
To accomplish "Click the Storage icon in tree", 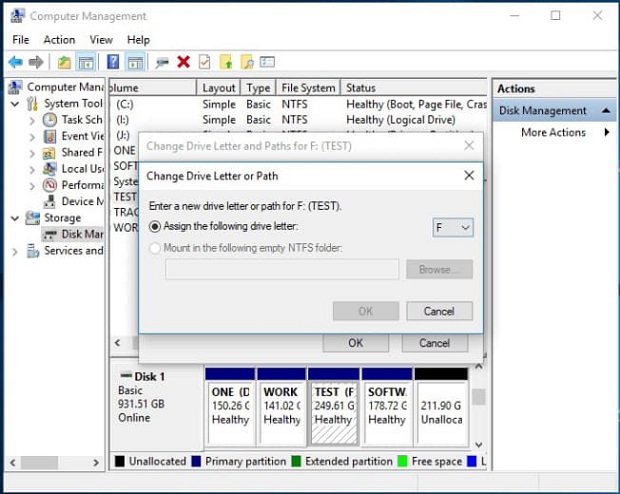I will coord(32,218).
